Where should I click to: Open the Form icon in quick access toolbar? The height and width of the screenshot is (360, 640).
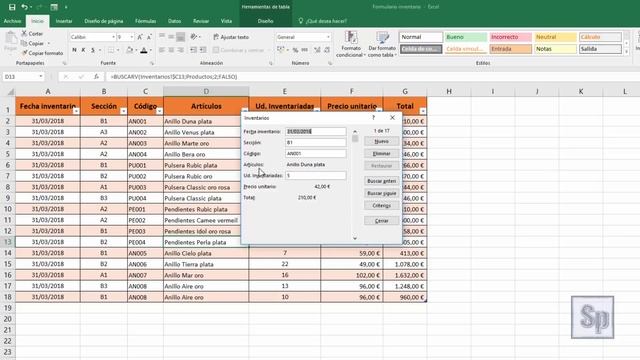pos(54,7)
